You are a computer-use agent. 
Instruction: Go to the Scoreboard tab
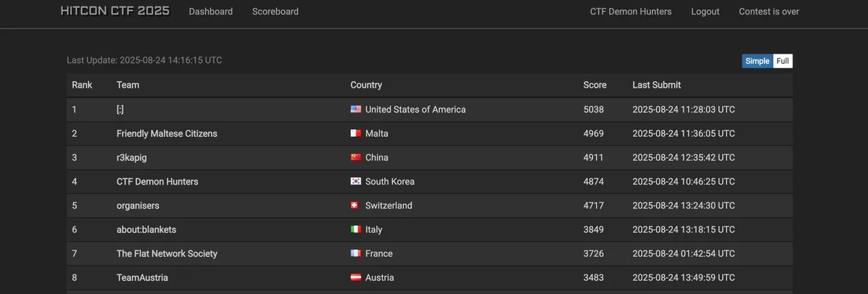pos(275,11)
